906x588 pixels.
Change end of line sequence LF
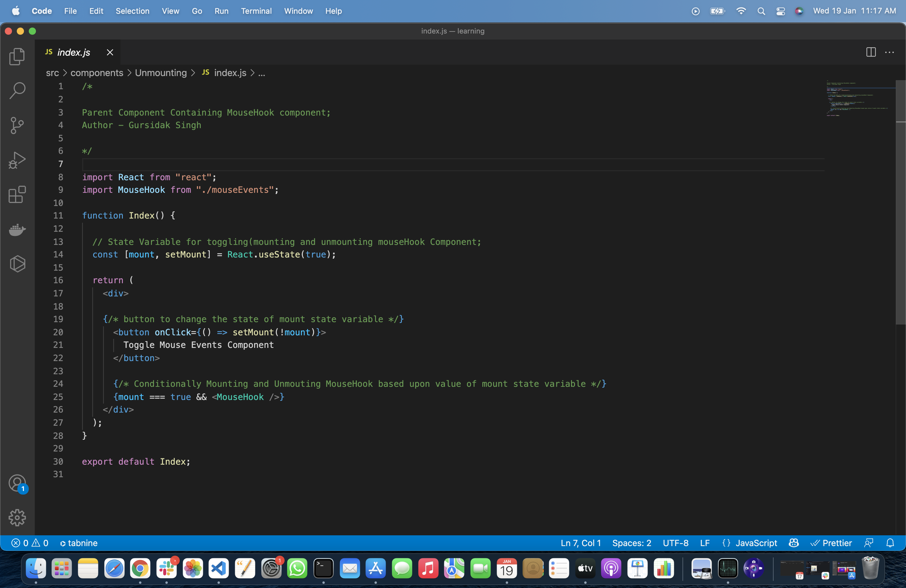[705, 543]
